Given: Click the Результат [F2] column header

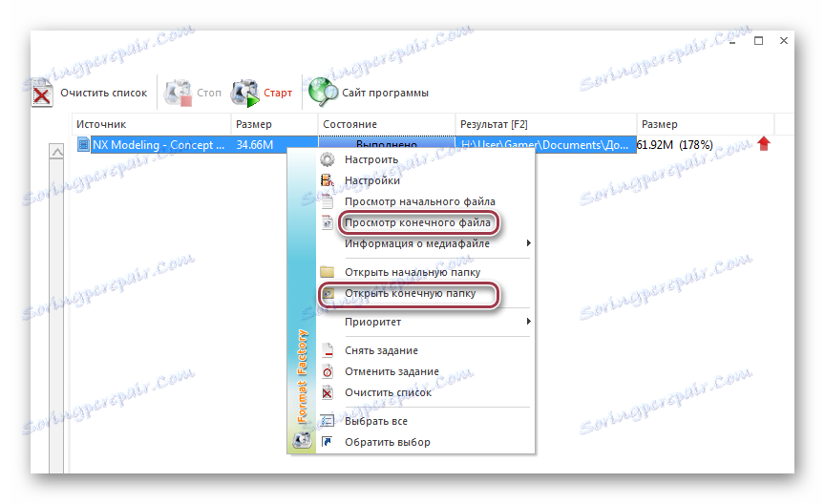Looking at the screenshot, I should click(545, 124).
